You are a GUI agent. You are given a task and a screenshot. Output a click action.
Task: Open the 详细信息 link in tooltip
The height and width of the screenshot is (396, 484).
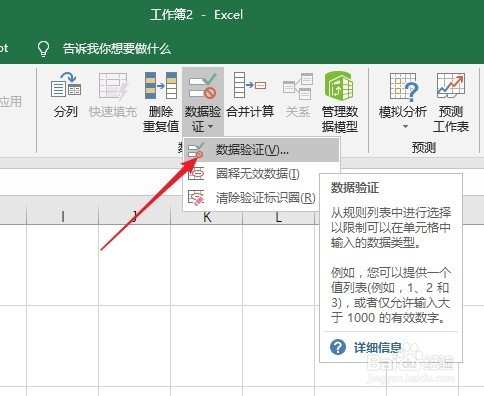(377, 348)
